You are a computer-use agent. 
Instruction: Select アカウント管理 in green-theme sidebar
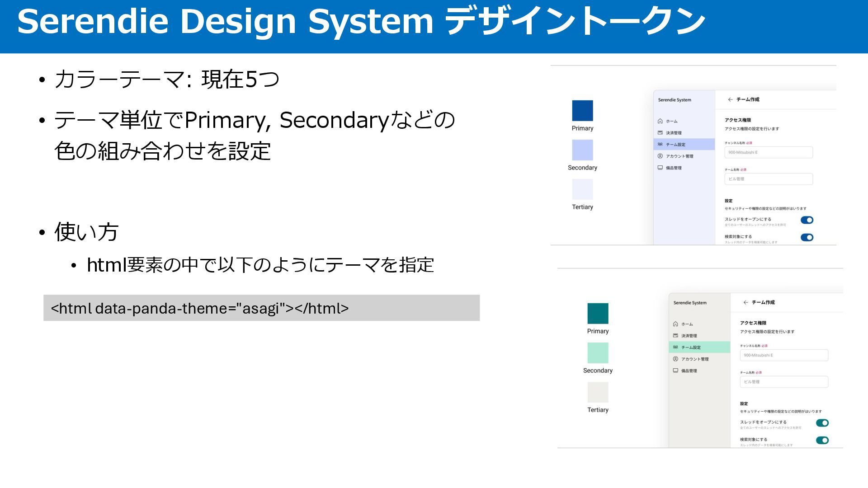pyautogui.click(x=695, y=359)
